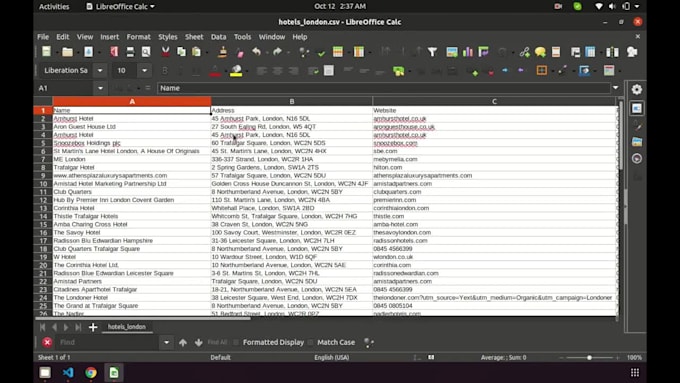Image resolution: width=680 pixels, height=383 pixels.
Task: Click the Clear Direct Formatting eraser icon
Action: [240, 52]
